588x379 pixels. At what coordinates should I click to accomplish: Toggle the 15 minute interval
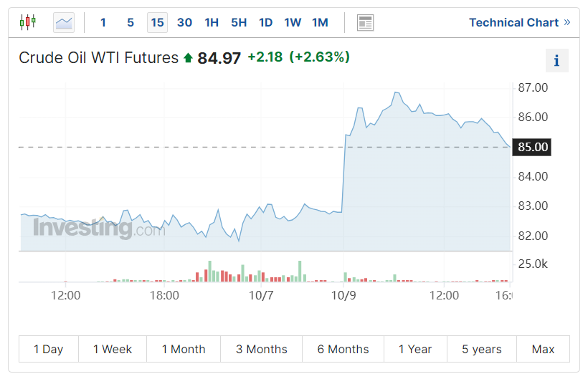(x=157, y=22)
